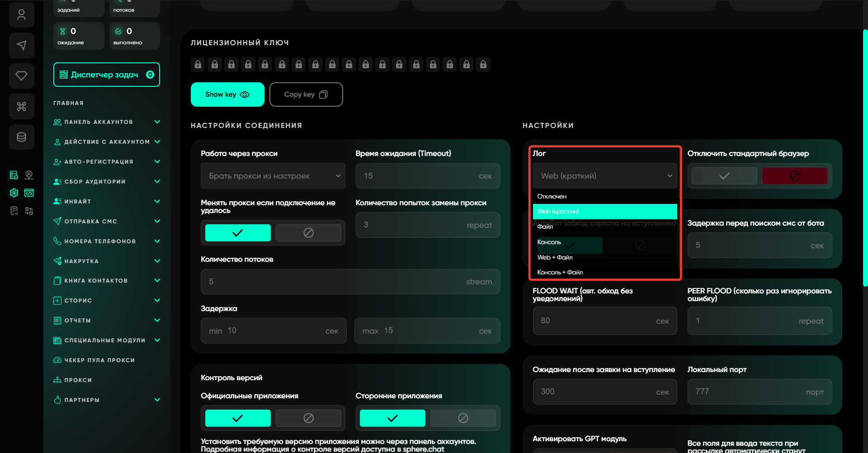Click the webcam icon in sidebar
This screenshot has height=453, width=868.
[29, 175]
